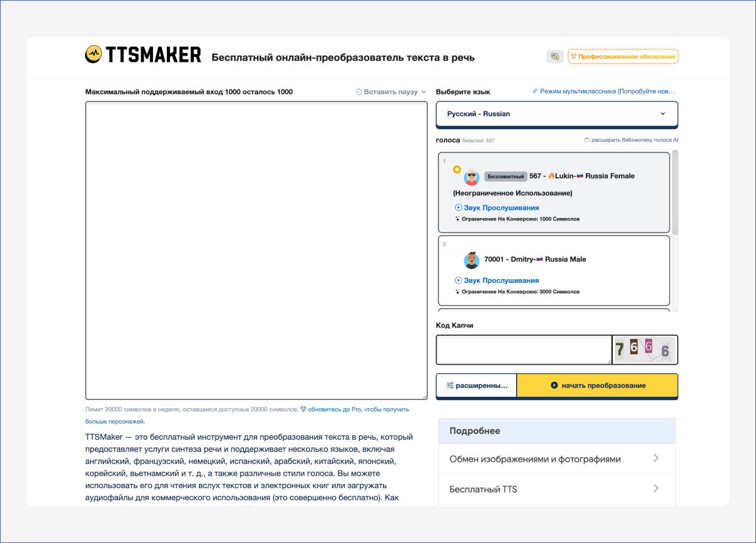
Task: Click into the main text input area
Action: tap(256, 250)
